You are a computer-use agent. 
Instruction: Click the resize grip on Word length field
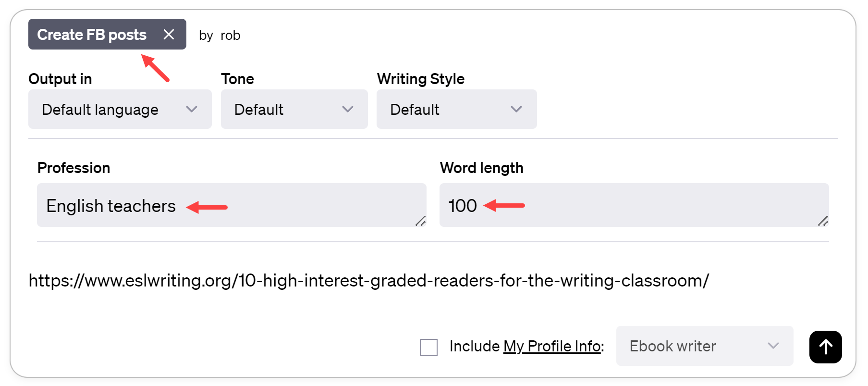pyautogui.click(x=823, y=221)
